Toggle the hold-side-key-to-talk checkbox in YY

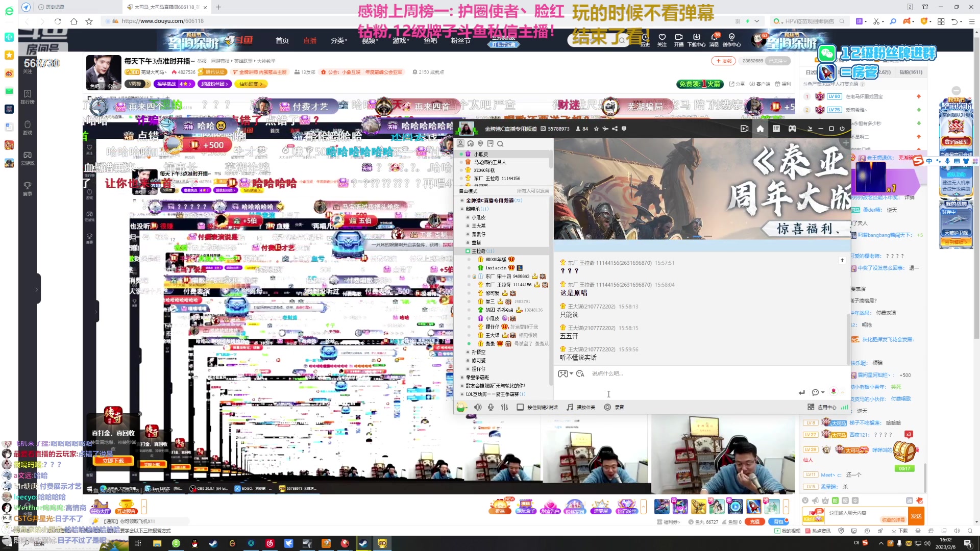tap(520, 407)
